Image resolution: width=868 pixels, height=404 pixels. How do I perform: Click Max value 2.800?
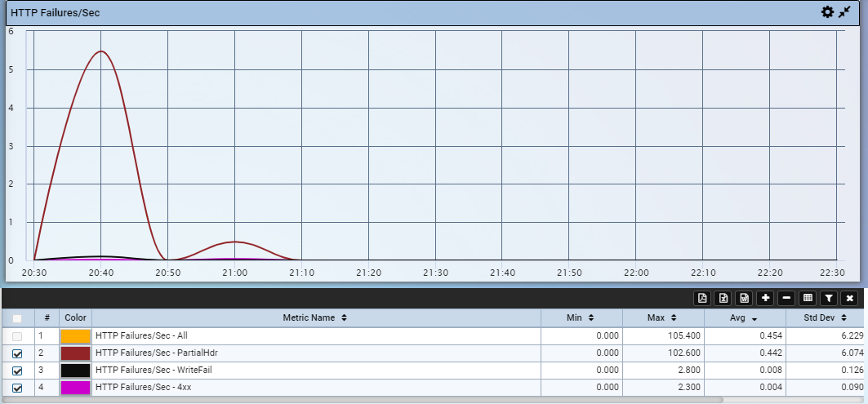point(690,370)
